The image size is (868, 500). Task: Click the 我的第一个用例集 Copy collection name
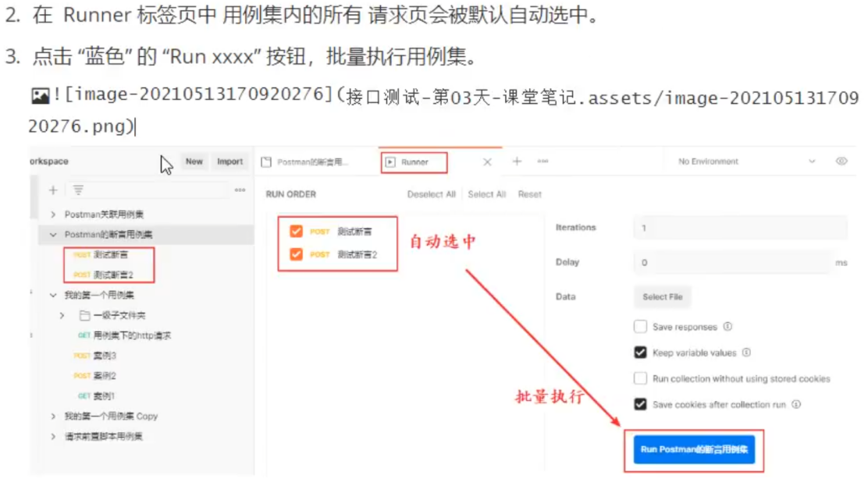(112, 416)
